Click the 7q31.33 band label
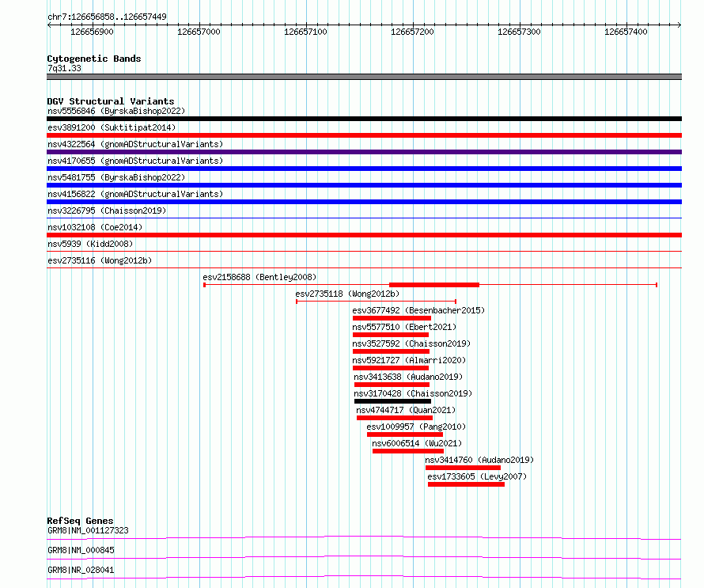The height and width of the screenshot is (588, 704). pyautogui.click(x=64, y=68)
